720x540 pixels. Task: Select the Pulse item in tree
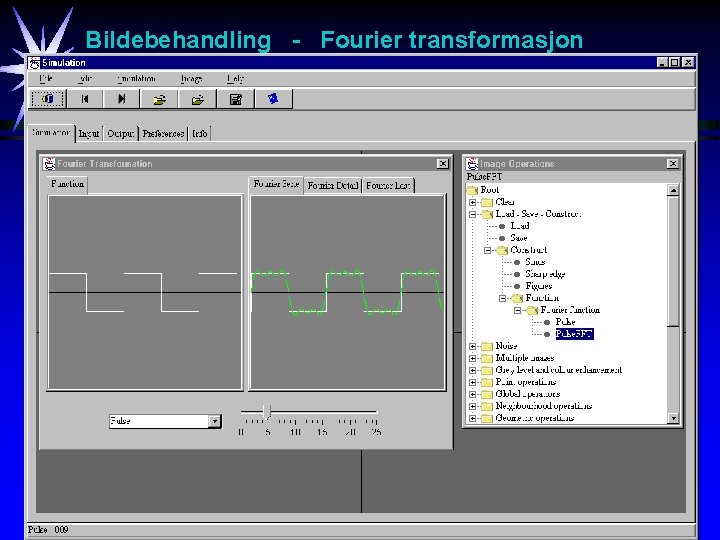pyautogui.click(x=565, y=322)
